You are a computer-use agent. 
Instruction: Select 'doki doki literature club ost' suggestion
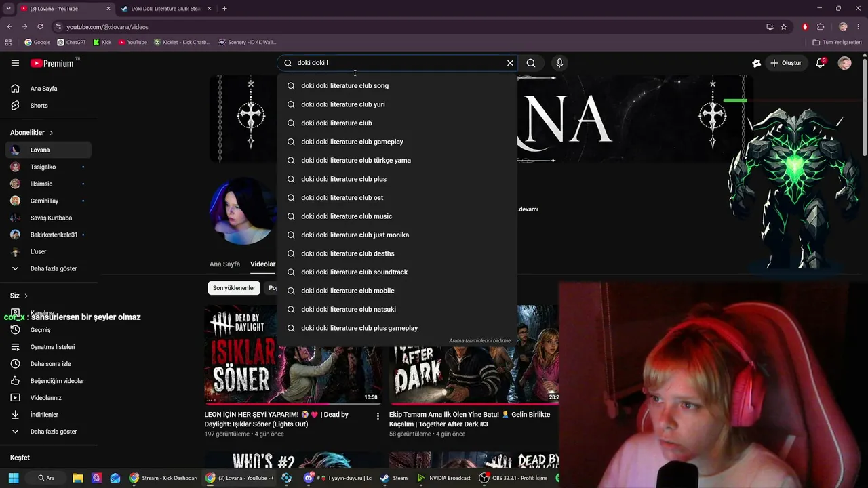click(x=397, y=198)
